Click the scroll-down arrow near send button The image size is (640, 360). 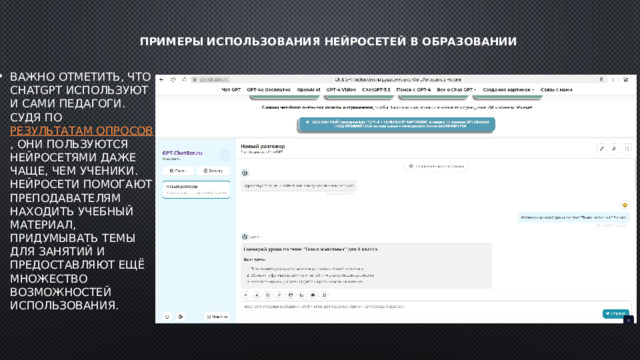(629, 320)
